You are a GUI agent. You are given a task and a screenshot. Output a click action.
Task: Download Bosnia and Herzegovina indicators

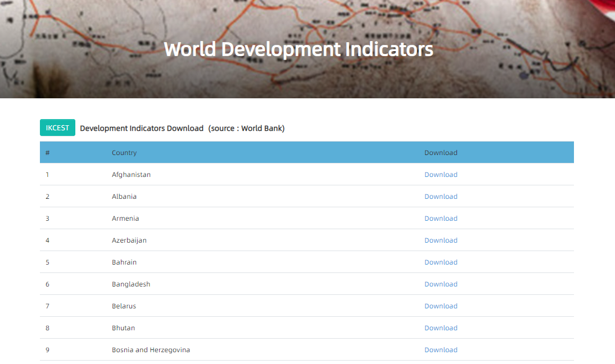[441, 350]
